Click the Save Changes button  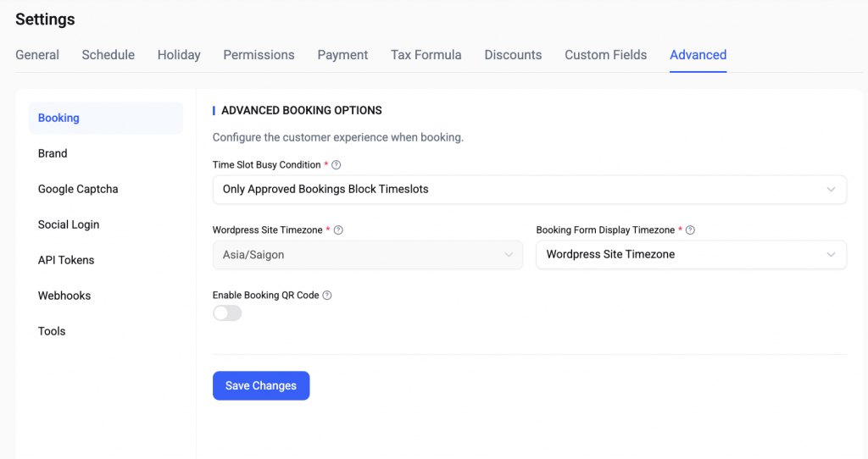coord(261,385)
